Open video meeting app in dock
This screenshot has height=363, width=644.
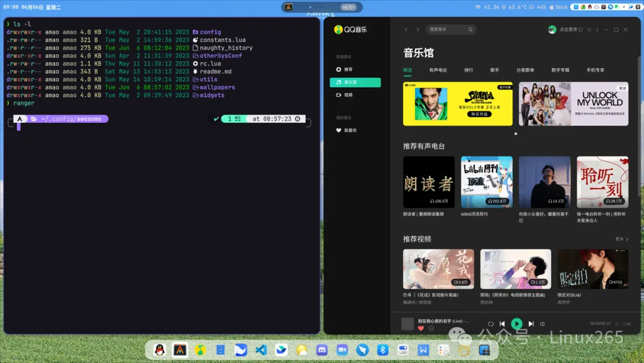coord(342,350)
